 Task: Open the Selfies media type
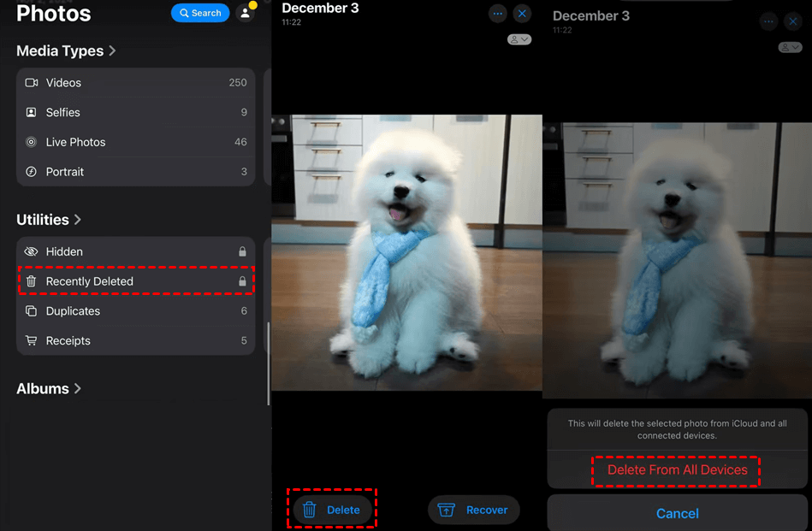pos(136,112)
